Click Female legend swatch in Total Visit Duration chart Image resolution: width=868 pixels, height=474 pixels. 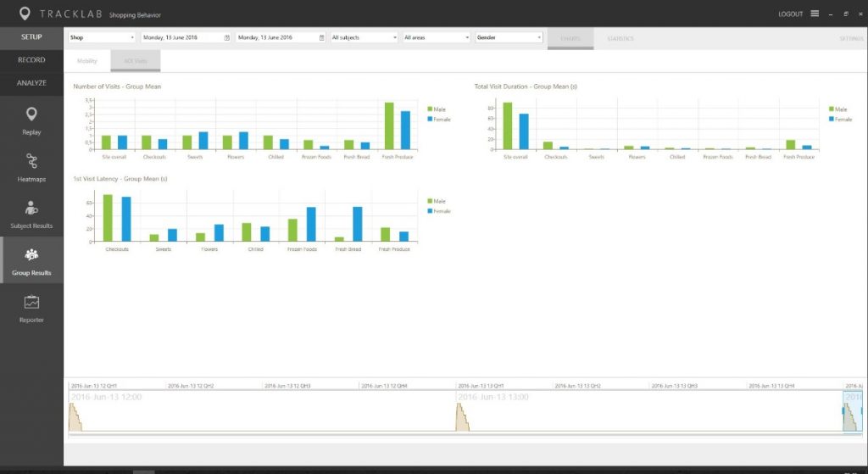(832, 119)
